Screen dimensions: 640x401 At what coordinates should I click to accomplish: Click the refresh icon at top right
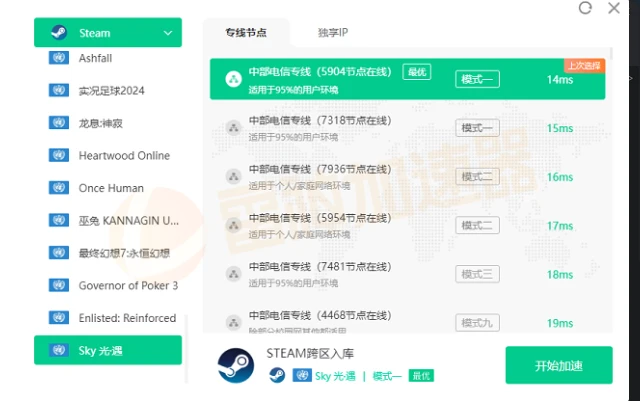click(x=585, y=8)
